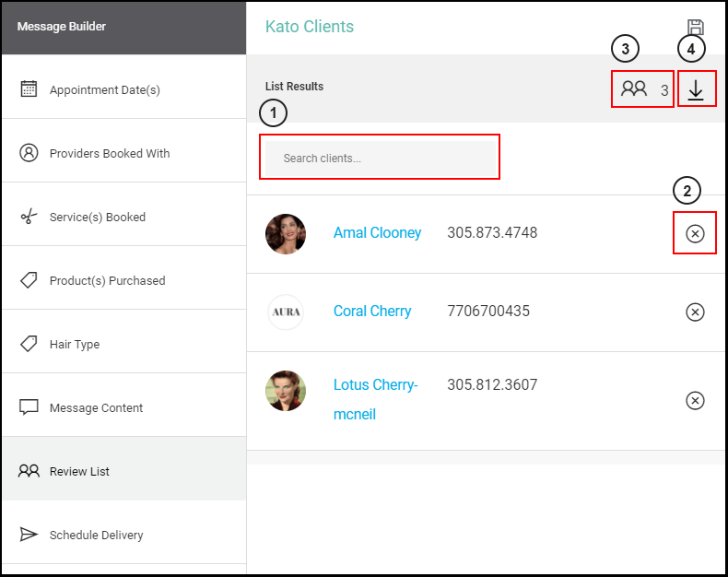Remove Lotus Cherry-mcneil from the list
728x577 pixels.
(695, 400)
